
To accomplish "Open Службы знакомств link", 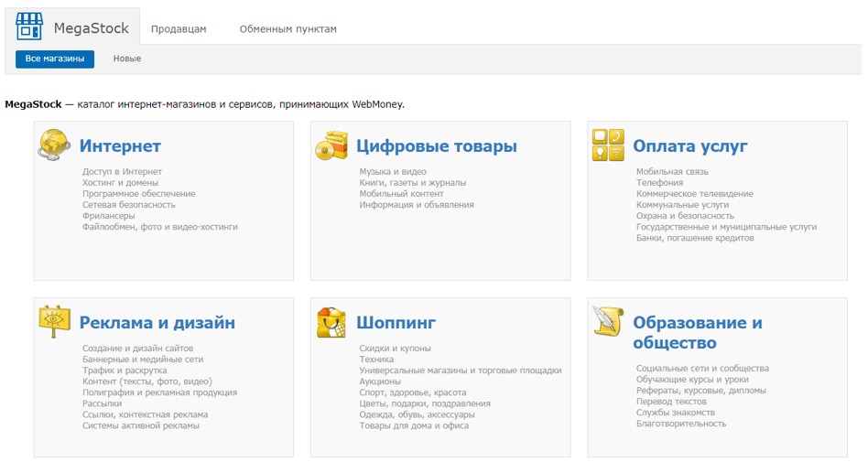I will pos(676,413).
